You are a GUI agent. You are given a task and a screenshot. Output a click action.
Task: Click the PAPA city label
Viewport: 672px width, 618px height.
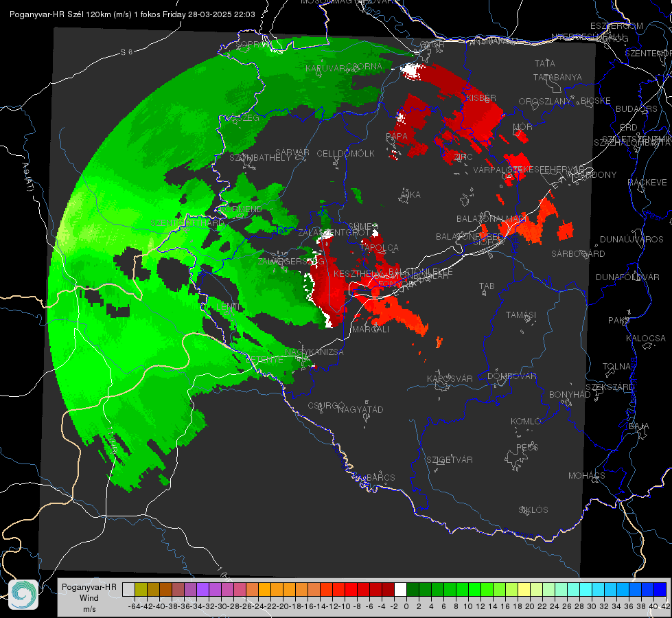tap(397, 136)
